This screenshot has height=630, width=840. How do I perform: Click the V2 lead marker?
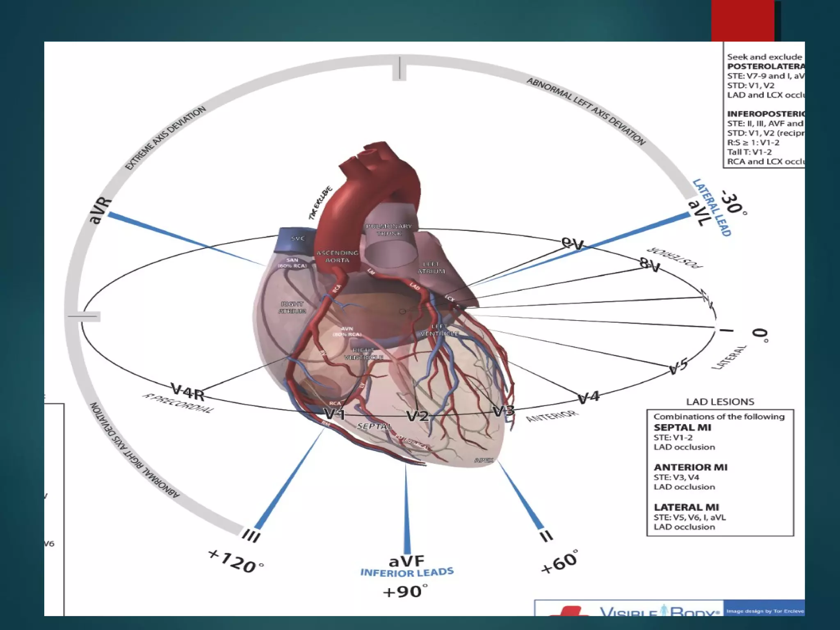[x=418, y=416]
